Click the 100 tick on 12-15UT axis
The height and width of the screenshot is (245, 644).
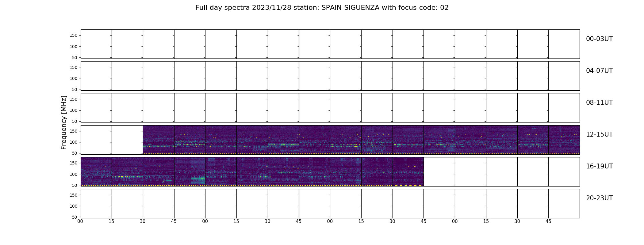tap(74, 142)
